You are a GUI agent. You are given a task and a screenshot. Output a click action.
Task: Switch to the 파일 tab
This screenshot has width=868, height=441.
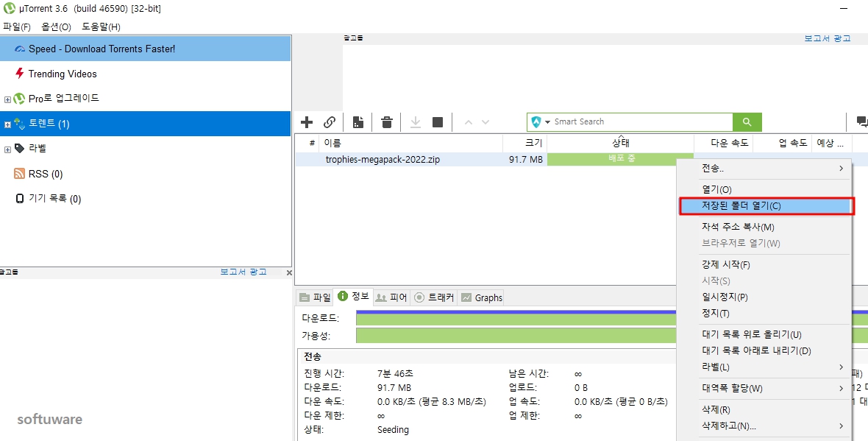point(314,297)
